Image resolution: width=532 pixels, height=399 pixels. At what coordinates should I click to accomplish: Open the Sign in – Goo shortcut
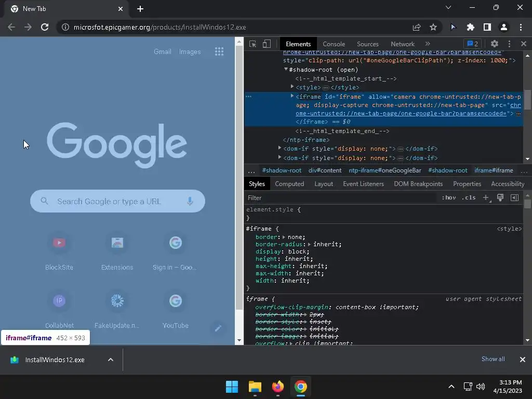click(x=175, y=252)
